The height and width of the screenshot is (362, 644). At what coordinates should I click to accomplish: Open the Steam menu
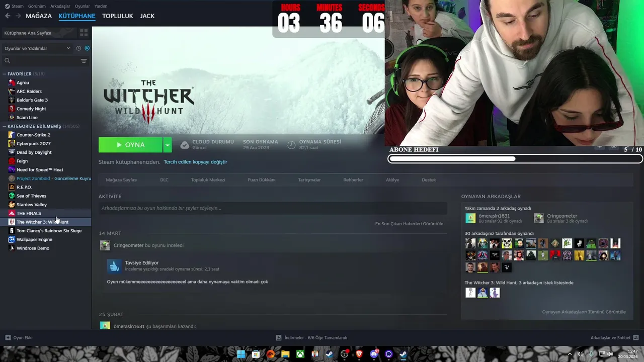point(14,6)
